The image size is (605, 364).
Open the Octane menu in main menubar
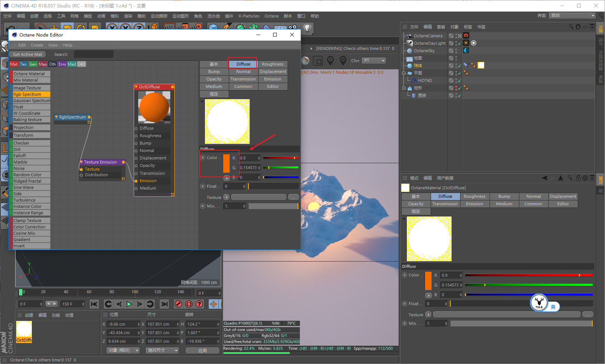pyautogui.click(x=272, y=16)
